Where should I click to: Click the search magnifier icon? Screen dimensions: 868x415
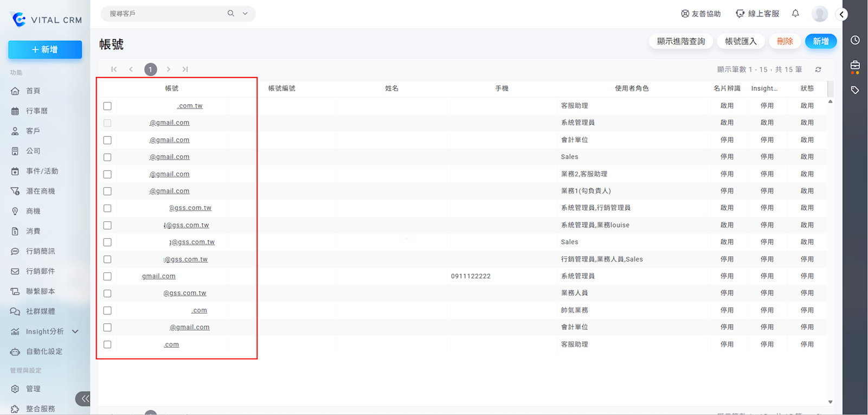pyautogui.click(x=231, y=14)
